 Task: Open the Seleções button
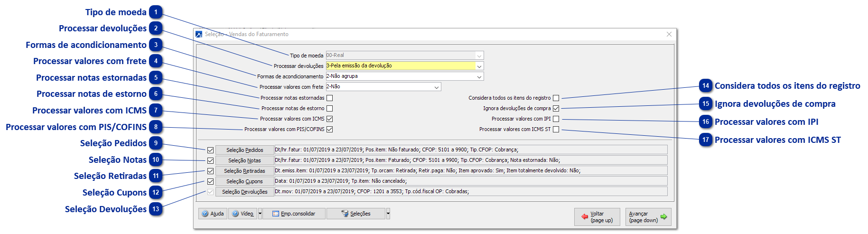pos(356,214)
